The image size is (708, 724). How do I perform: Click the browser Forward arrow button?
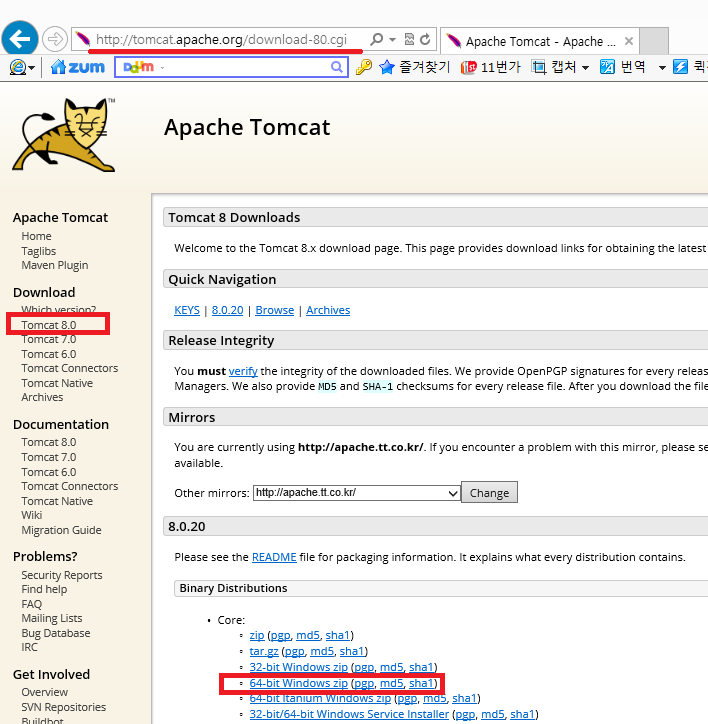coord(56,40)
